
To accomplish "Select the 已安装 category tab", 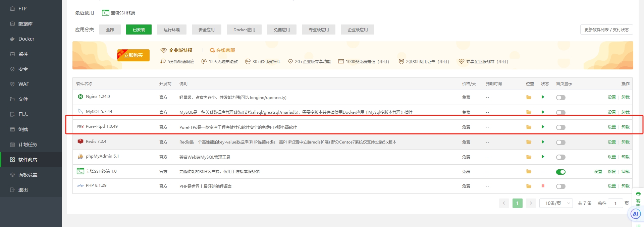I will click(x=139, y=30).
